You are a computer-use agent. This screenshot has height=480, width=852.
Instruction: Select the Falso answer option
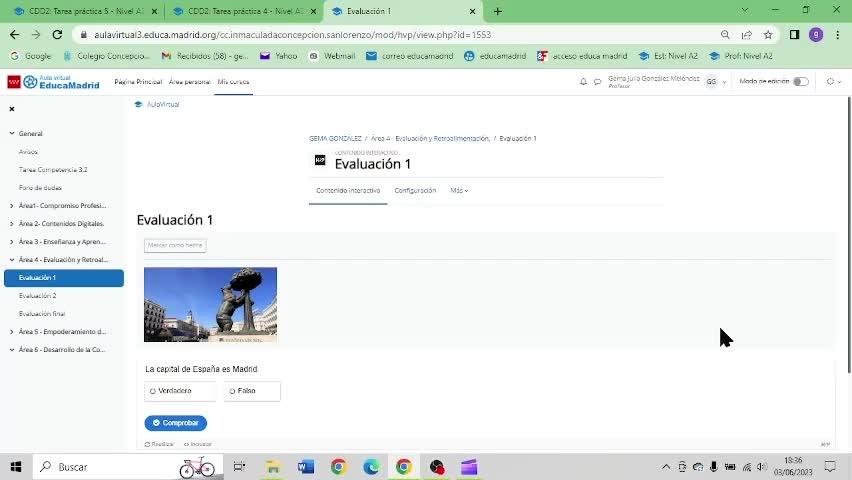click(x=252, y=391)
